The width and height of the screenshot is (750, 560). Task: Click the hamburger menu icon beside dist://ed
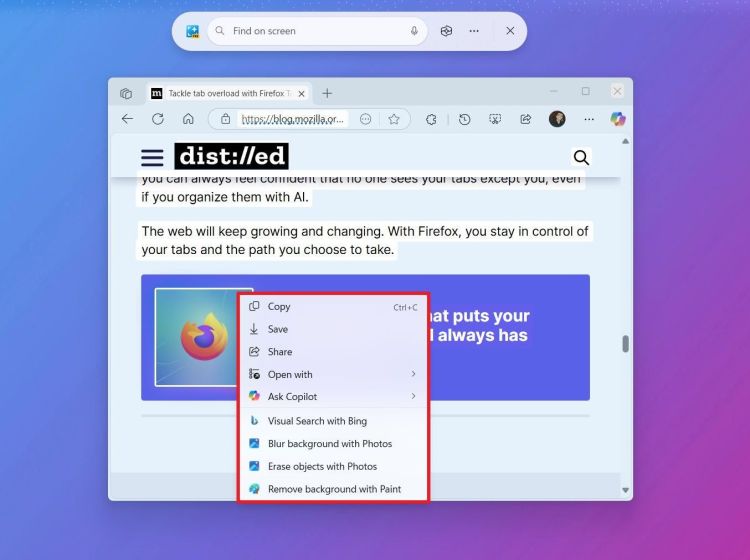click(x=152, y=157)
